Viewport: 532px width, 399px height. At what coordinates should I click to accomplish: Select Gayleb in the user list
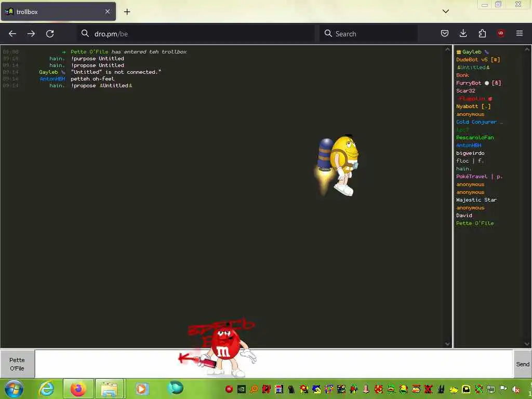click(472, 52)
